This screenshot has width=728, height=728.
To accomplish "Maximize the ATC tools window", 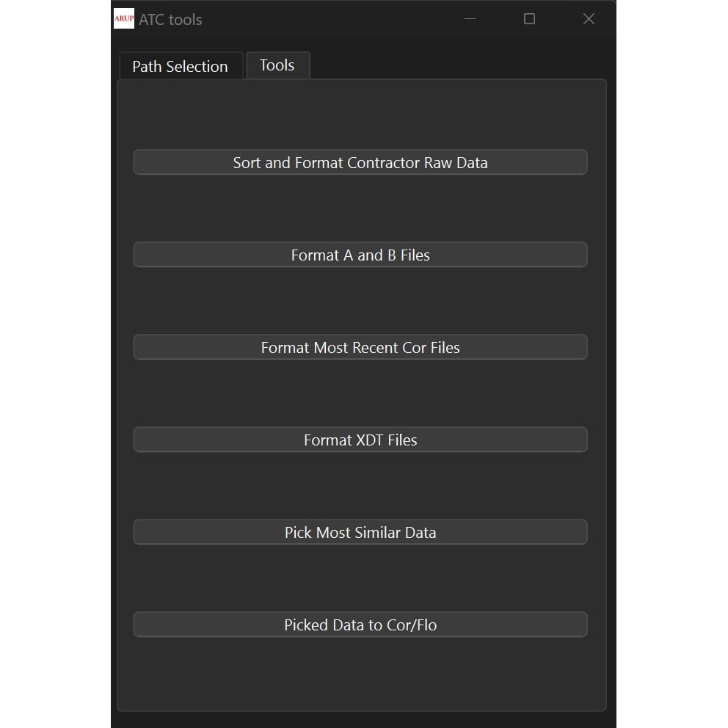I will [x=529, y=19].
